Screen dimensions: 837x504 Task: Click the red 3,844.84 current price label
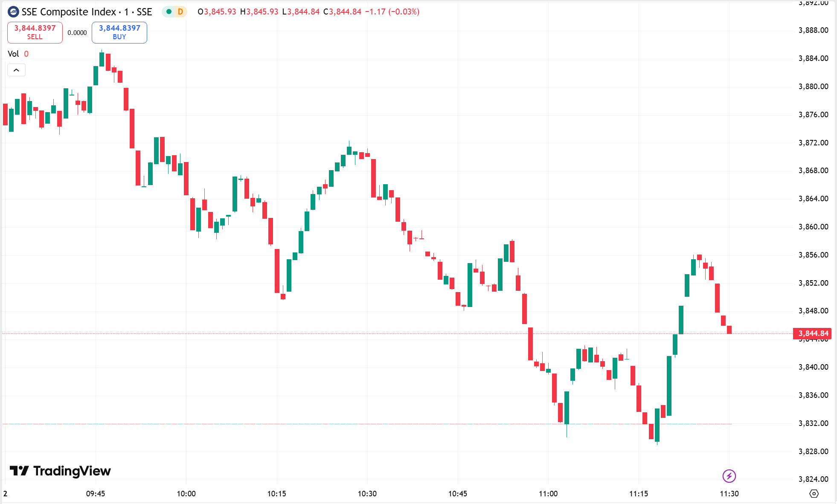813,333
